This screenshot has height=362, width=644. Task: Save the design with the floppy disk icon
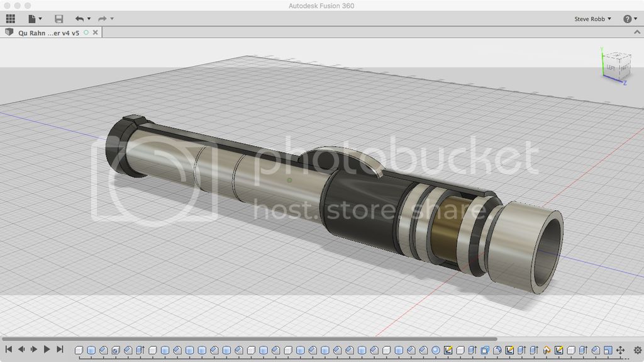[x=58, y=18]
